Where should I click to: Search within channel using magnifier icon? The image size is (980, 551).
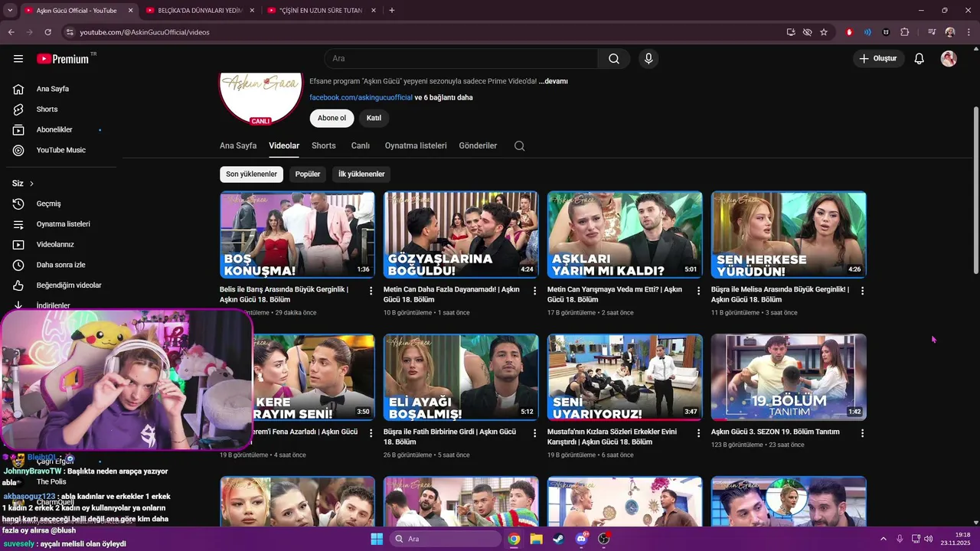click(x=519, y=146)
